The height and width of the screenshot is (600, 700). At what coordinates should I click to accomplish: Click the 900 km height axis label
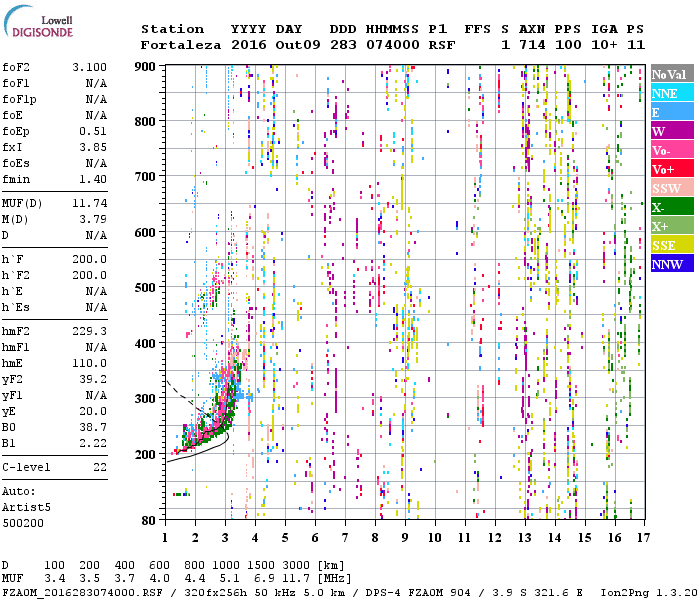[145, 67]
